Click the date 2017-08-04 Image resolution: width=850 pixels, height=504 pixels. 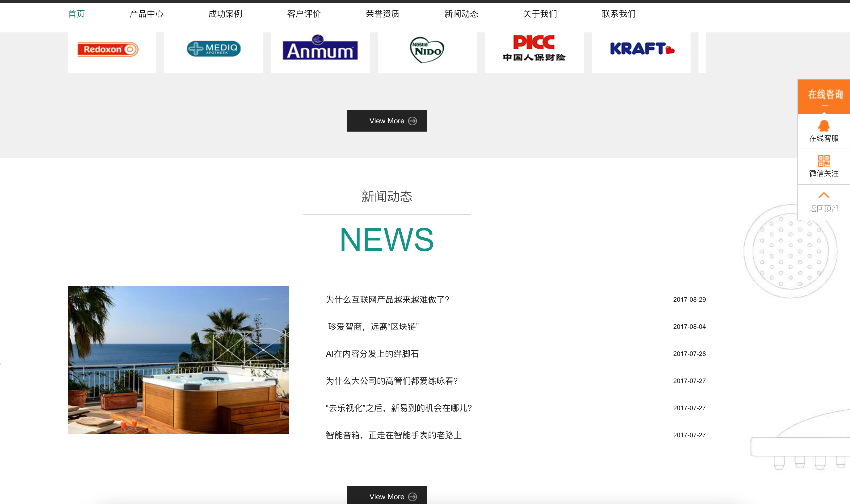[689, 327]
